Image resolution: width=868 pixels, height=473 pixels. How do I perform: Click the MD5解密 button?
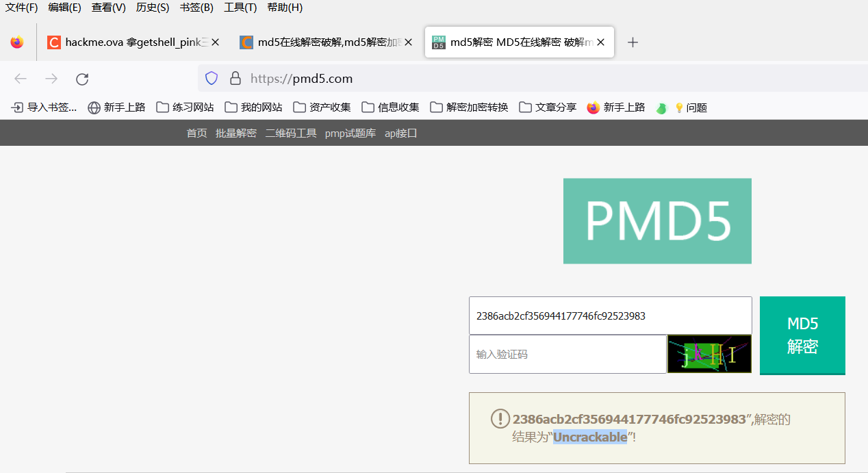(802, 335)
